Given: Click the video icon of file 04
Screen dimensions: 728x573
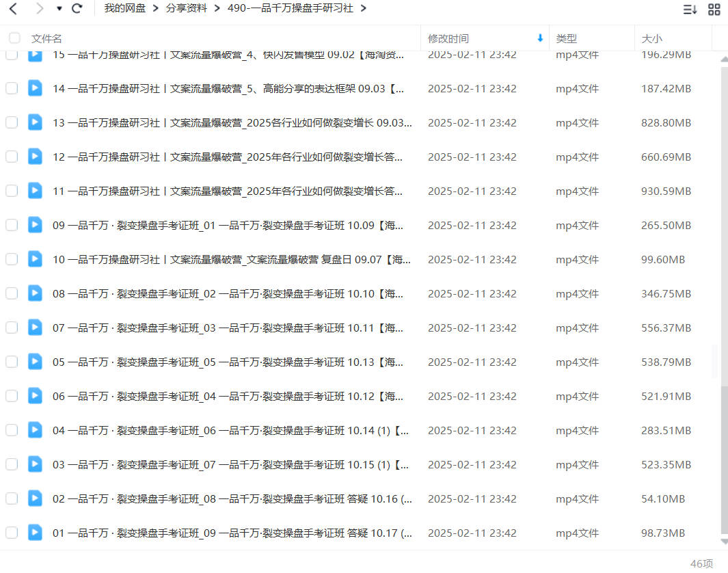Looking at the screenshot, I should 35,430.
